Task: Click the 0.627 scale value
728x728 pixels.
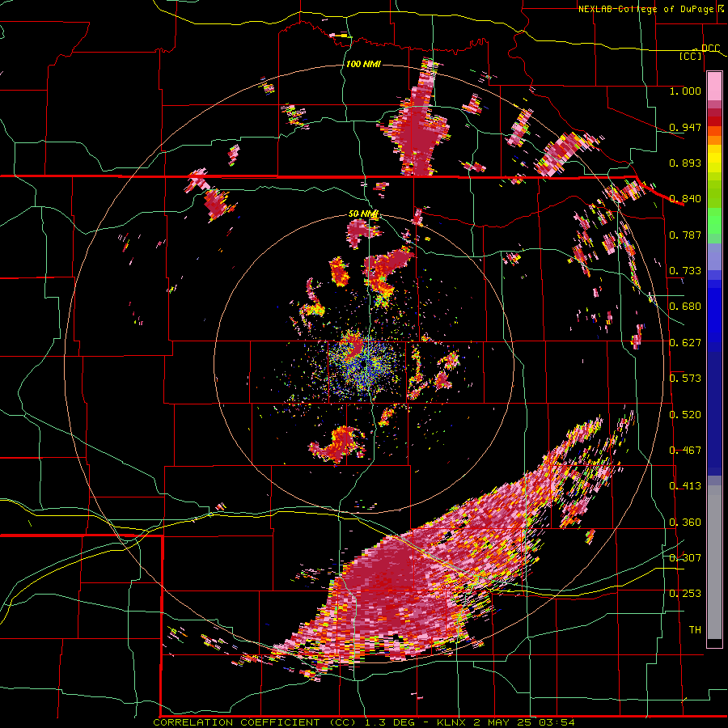Action: (x=685, y=343)
